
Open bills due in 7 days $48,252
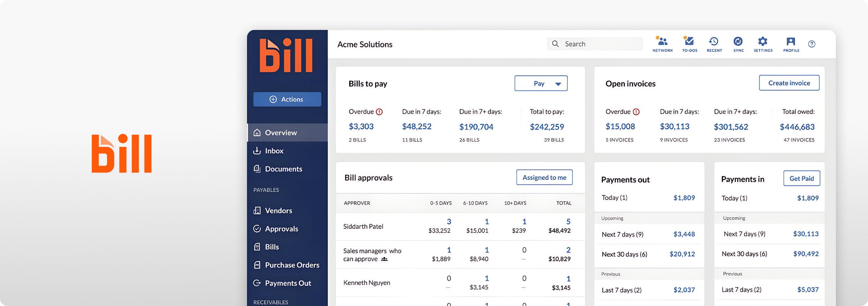(x=417, y=126)
